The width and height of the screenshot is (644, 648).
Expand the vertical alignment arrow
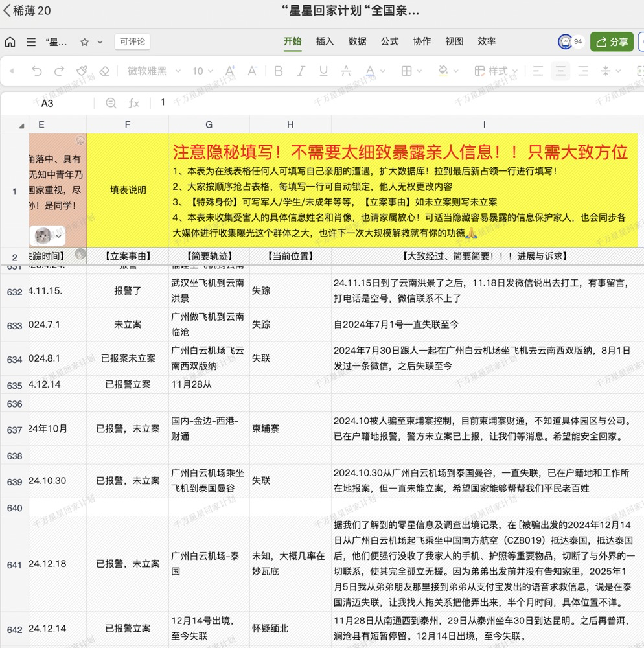pos(618,71)
